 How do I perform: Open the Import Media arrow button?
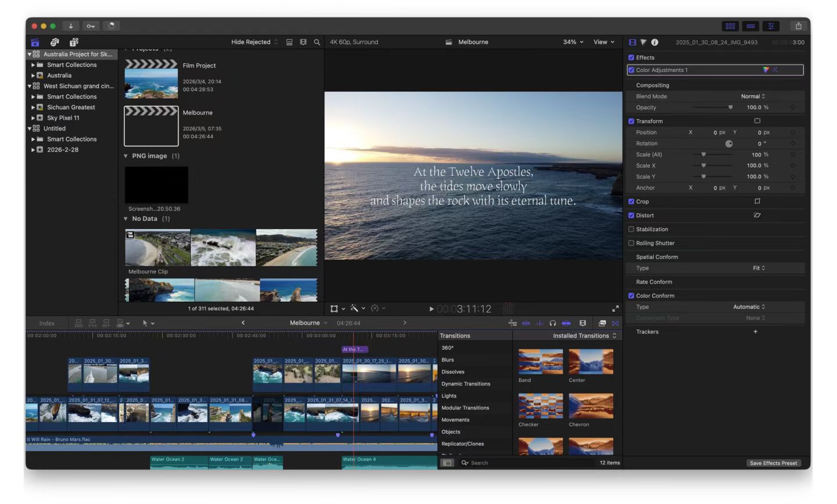(70, 26)
